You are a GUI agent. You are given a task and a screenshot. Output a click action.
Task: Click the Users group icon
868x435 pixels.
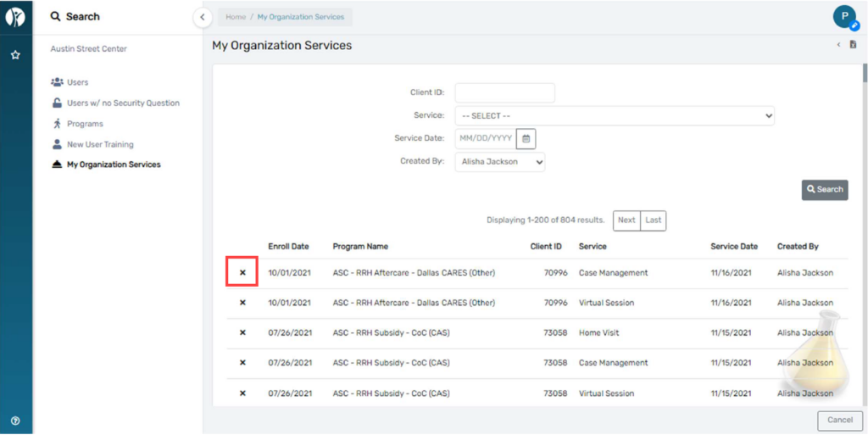[57, 82]
